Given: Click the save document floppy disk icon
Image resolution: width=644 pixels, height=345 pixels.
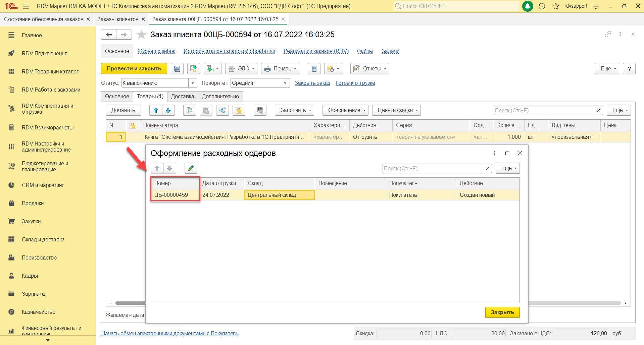Looking at the screenshot, I should click(177, 69).
